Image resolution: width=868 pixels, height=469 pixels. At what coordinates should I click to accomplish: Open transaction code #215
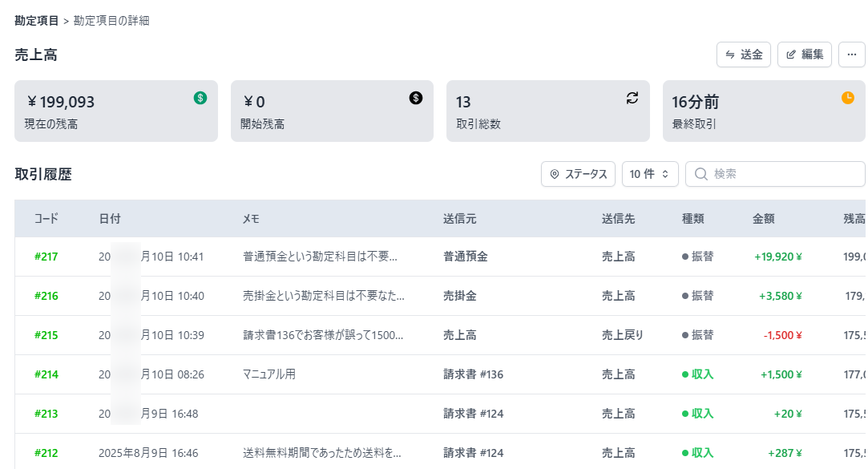(46, 335)
